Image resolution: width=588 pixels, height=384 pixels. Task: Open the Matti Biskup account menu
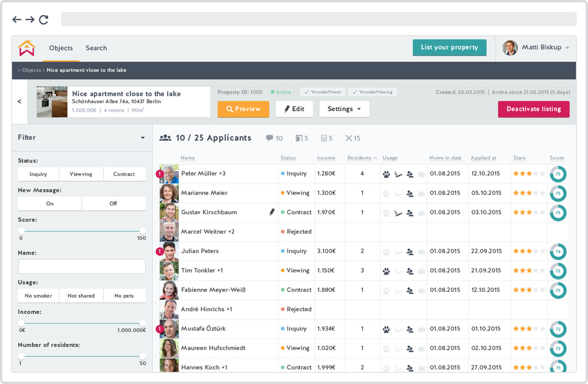pyautogui.click(x=536, y=48)
